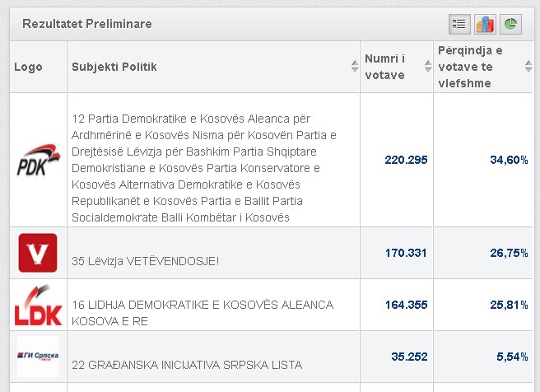Image resolution: width=540 pixels, height=392 pixels.
Task: Select the Numri i votave header text
Action: pos(385,67)
